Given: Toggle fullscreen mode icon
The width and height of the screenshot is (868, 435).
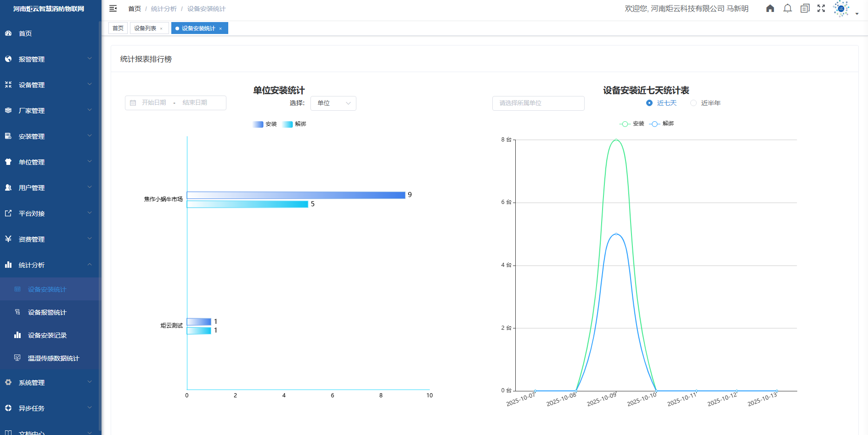Looking at the screenshot, I should tap(821, 8).
